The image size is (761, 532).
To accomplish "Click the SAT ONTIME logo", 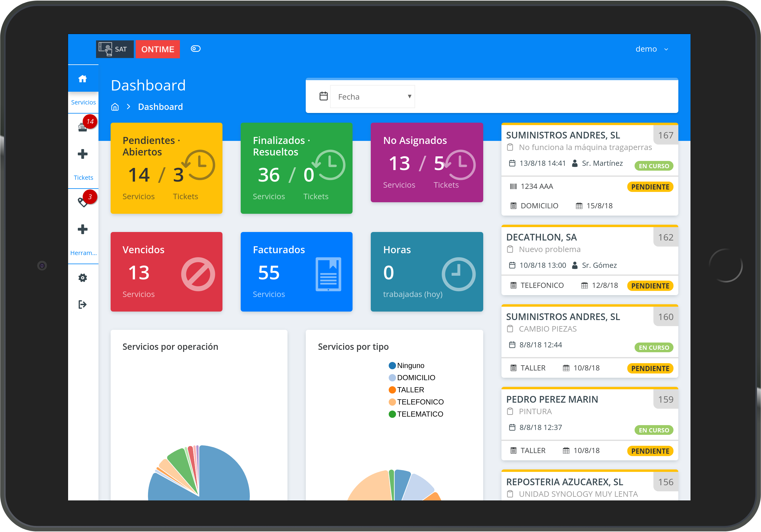I will click(138, 49).
